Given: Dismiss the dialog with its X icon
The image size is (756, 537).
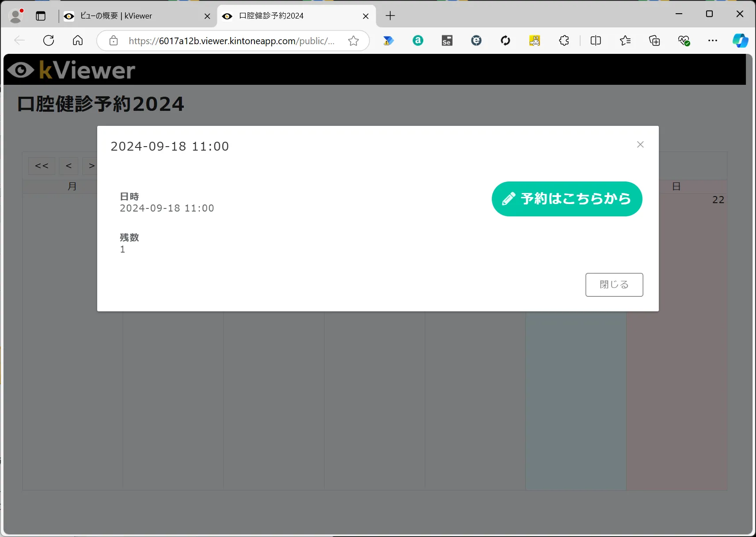Looking at the screenshot, I should (640, 144).
